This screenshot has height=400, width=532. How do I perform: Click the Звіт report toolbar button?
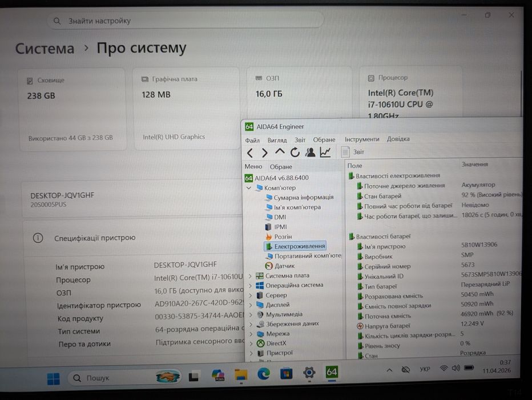[353, 152]
